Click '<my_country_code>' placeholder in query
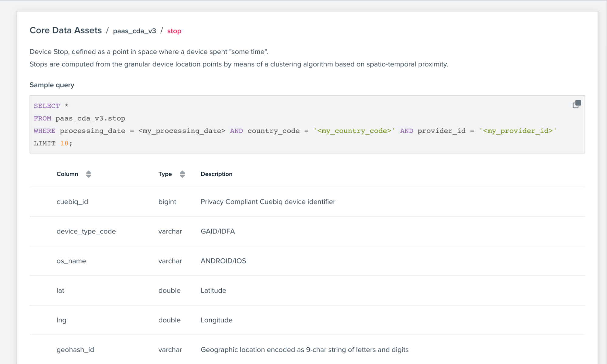The image size is (607, 364). point(354,131)
